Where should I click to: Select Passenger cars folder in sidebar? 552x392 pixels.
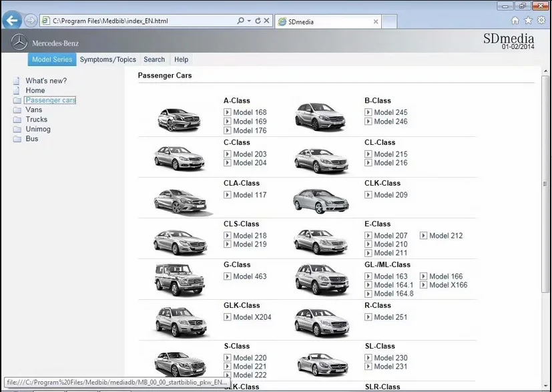[50, 100]
